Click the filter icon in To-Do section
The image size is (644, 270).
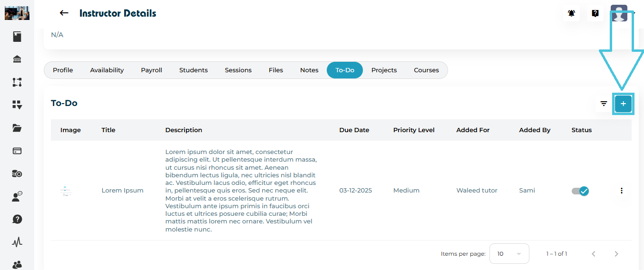(604, 104)
